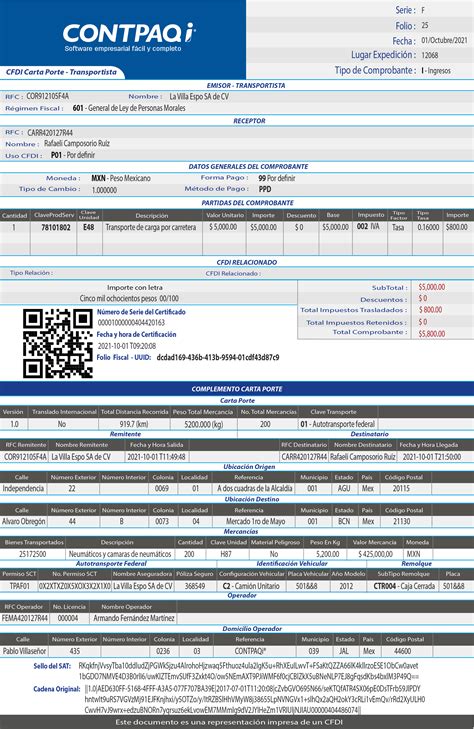The height and width of the screenshot is (729, 474).
Task: Select origin state AGU
Action: [x=344, y=489]
